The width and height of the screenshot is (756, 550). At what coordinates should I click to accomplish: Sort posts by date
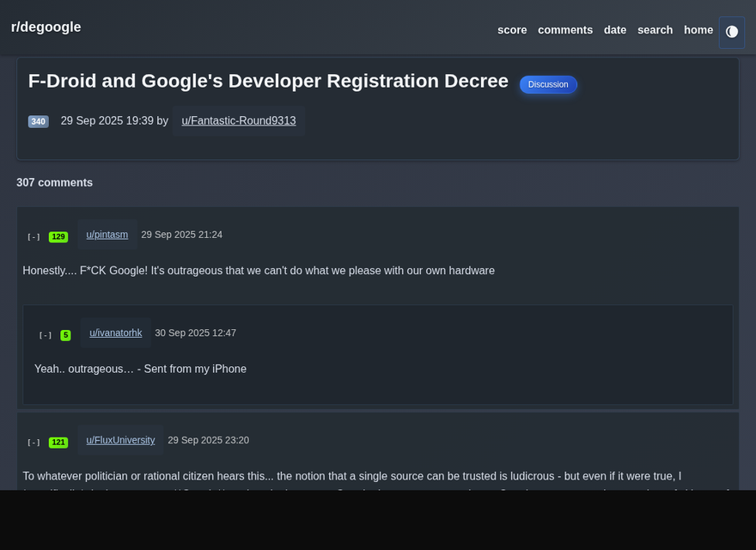pos(615,30)
